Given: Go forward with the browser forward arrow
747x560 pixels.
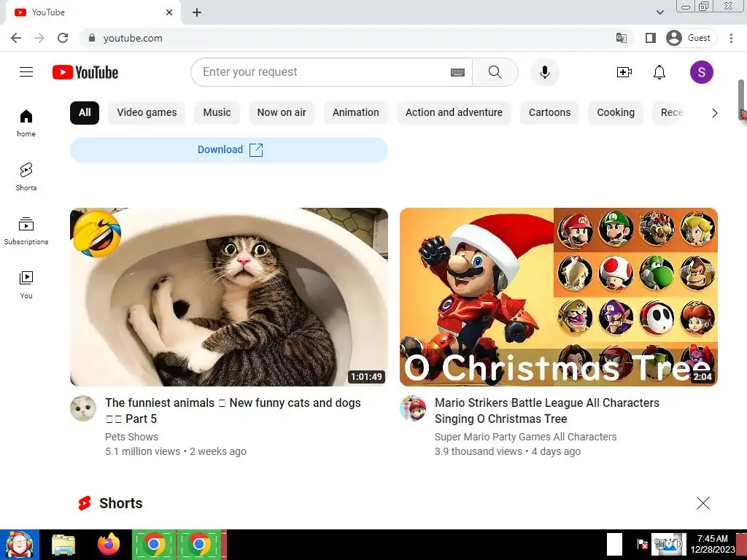Looking at the screenshot, I should 39,38.
